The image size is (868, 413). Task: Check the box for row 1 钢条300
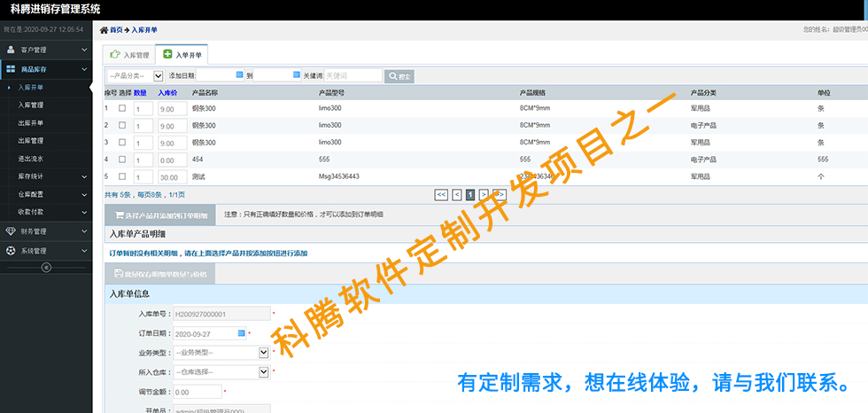pos(122,108)
